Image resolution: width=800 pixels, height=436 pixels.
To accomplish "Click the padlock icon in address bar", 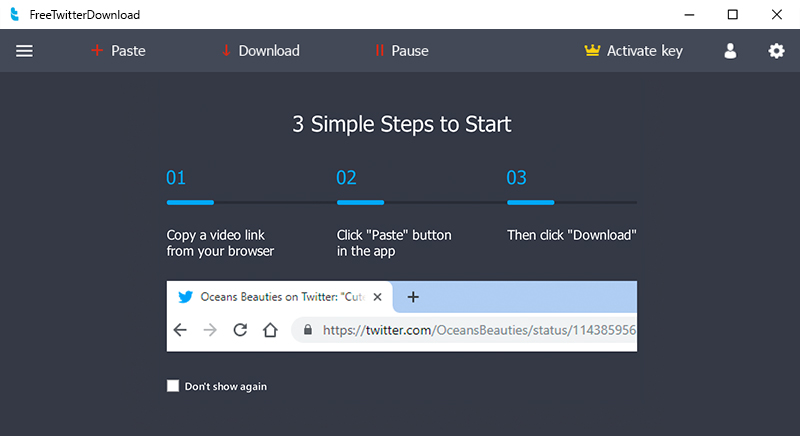I will click(x=308, y=330).
